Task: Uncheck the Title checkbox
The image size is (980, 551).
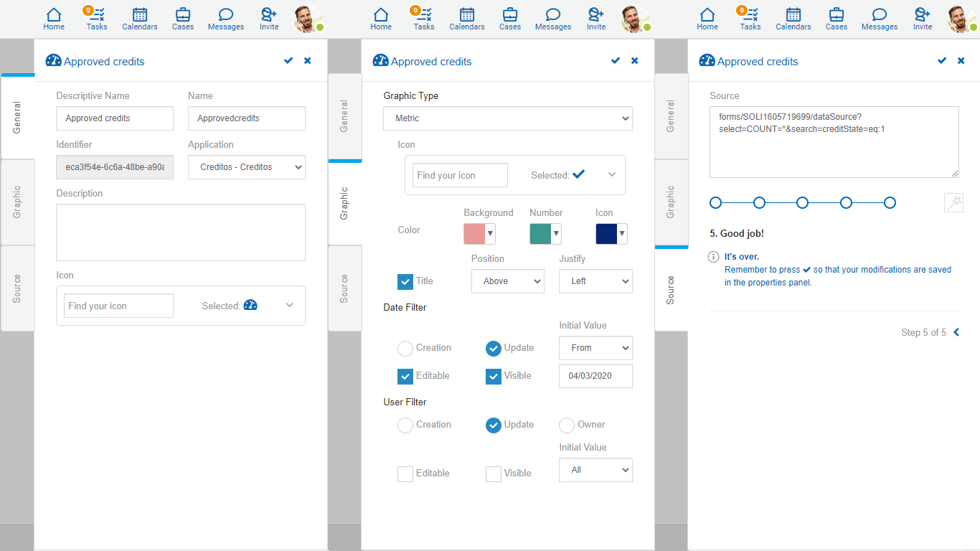Action: coord(405,281)
